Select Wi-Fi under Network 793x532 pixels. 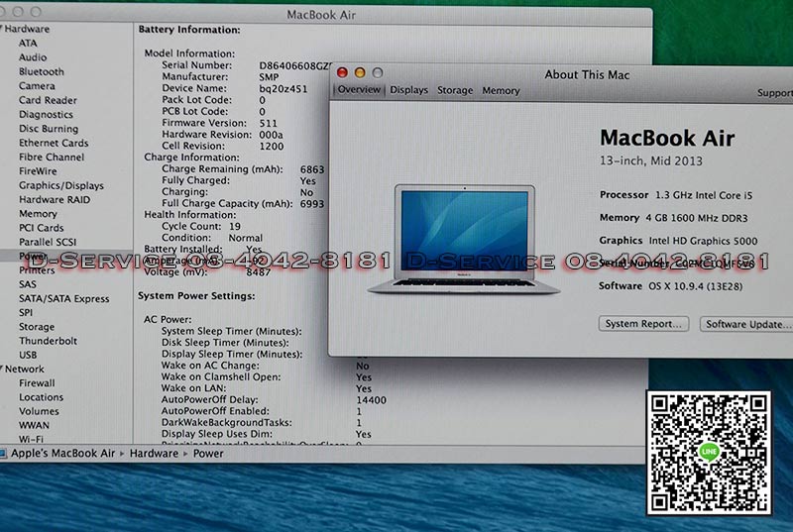click(x=31, y=439)
